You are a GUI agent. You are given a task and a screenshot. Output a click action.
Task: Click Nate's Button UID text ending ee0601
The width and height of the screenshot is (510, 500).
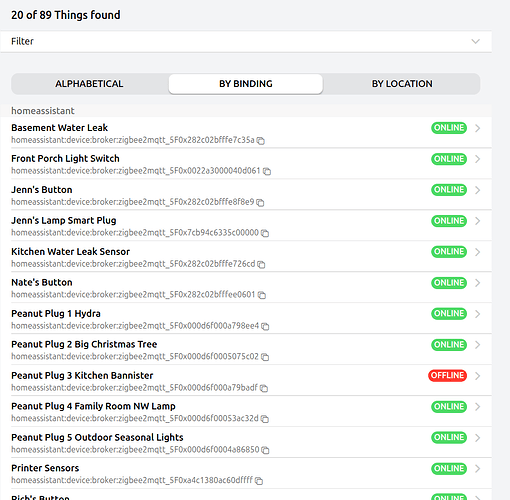click(x=133, y=295)
